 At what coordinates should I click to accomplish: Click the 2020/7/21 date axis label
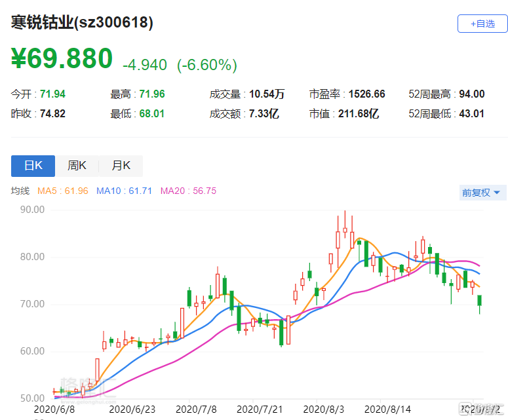pos(260,410)
